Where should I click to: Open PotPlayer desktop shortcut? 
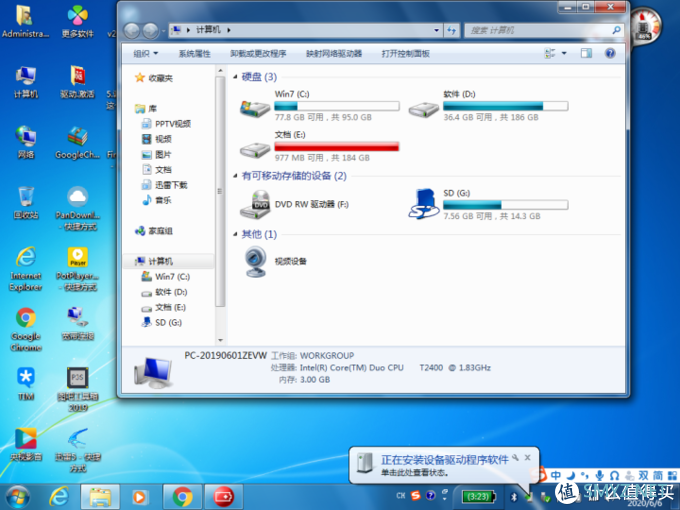pyautogui.click(x=78, y=269)
